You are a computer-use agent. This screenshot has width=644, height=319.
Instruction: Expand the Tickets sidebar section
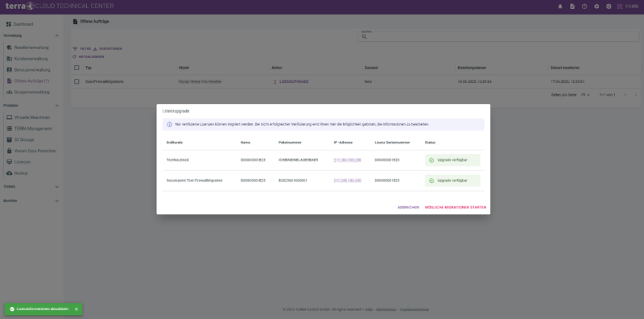pos(56,187)
